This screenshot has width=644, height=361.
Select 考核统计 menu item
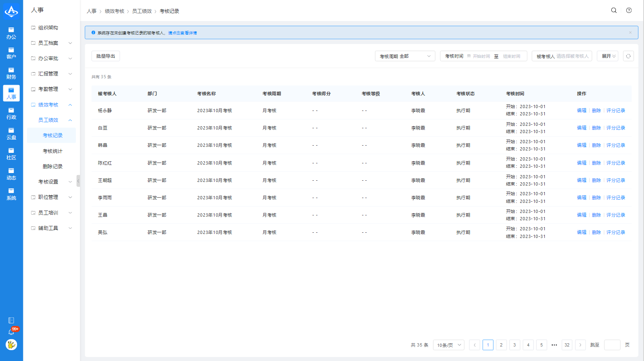(x=52, y=151)
